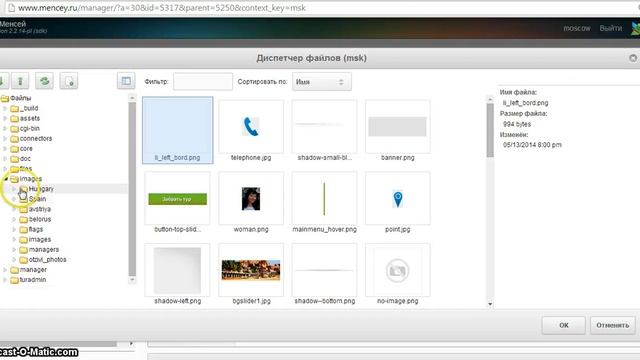Screen dimensions: 640x360
Task: Click the browser address bar URL
Action: [162, 8]
